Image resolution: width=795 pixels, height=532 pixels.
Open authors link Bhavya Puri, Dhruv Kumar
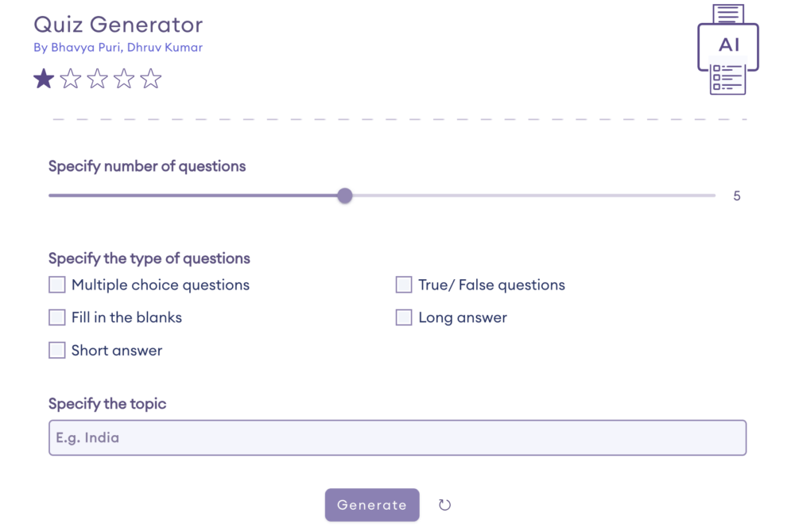(118, 48)
